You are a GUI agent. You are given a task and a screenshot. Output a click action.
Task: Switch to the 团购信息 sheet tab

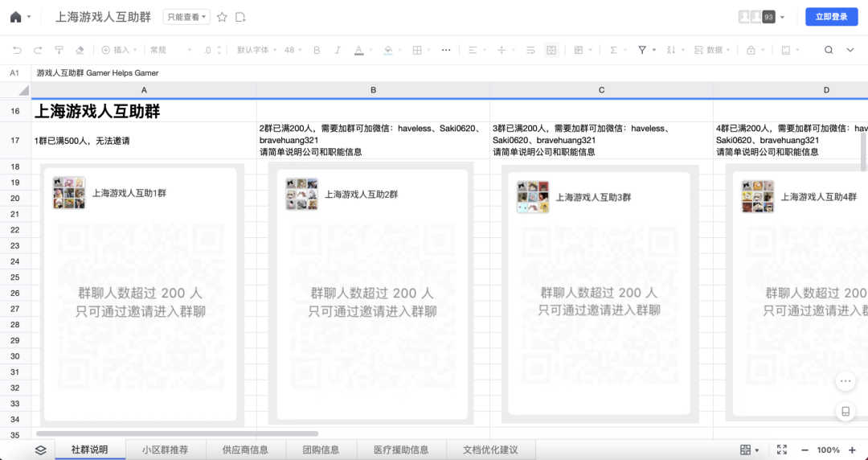tap(321, 450)
